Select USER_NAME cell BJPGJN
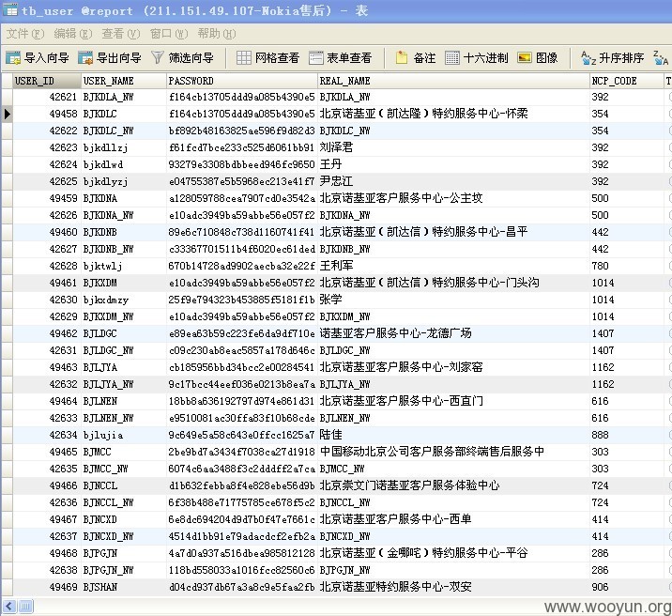 tap(124, 553)
